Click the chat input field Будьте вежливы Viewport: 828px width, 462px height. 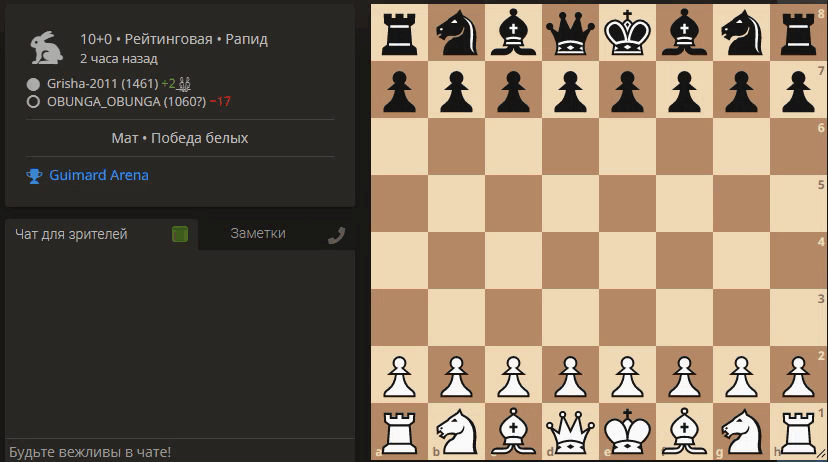[180, 451]
